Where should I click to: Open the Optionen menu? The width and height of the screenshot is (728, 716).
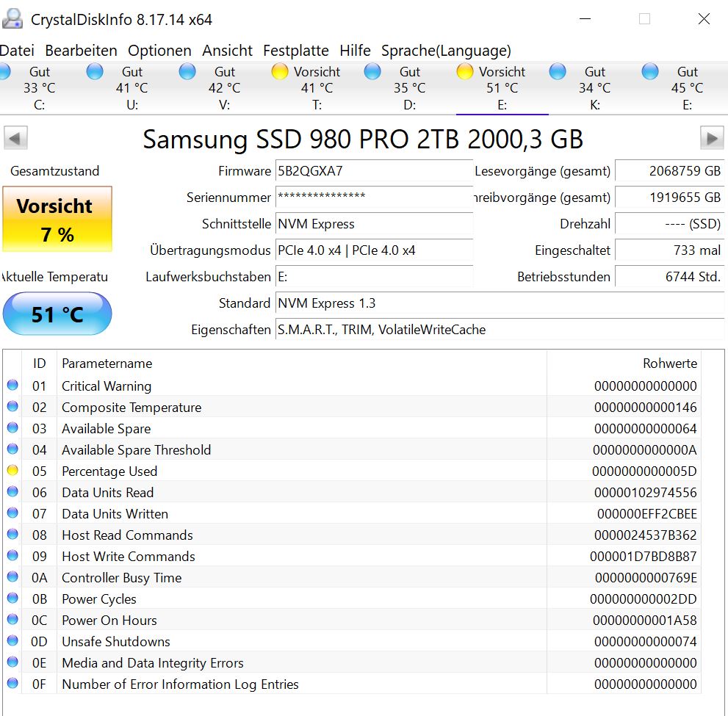click(159, 50)
